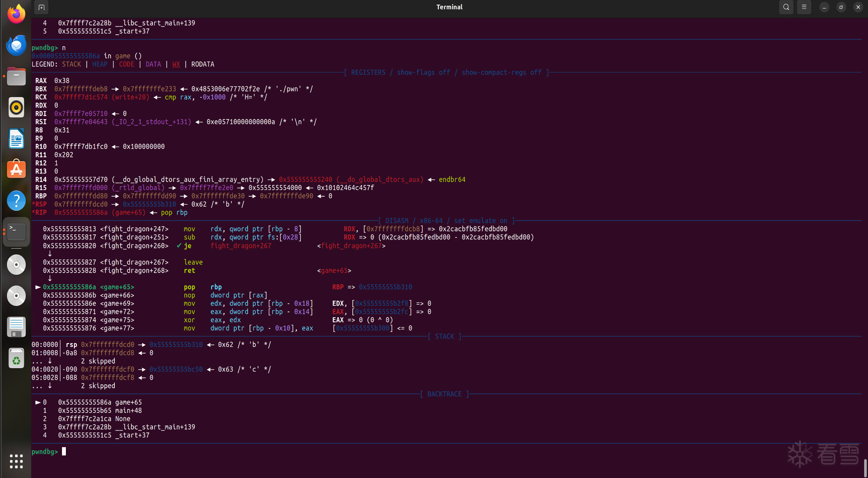Image resolution: width=868 pixels, height=478 pixels.
Task: Click game+65 current instruction line
Action: click(x=117, y=287)
